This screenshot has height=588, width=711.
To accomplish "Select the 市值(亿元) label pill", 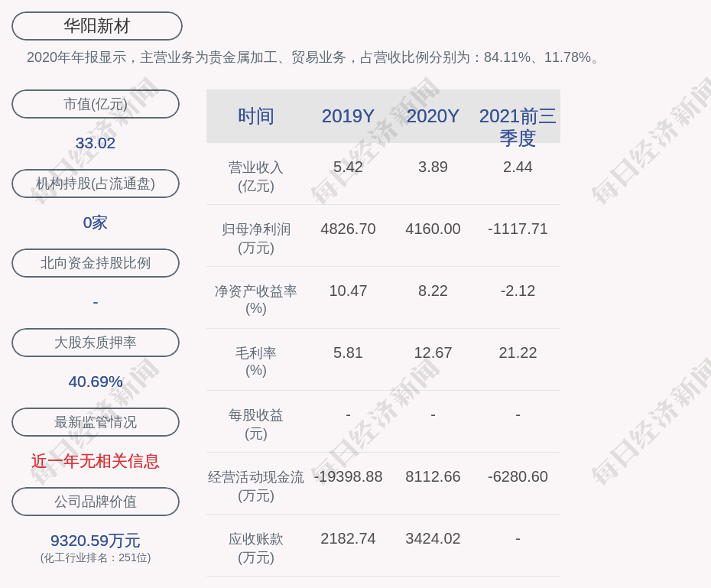I will click(x=96, y=104).
